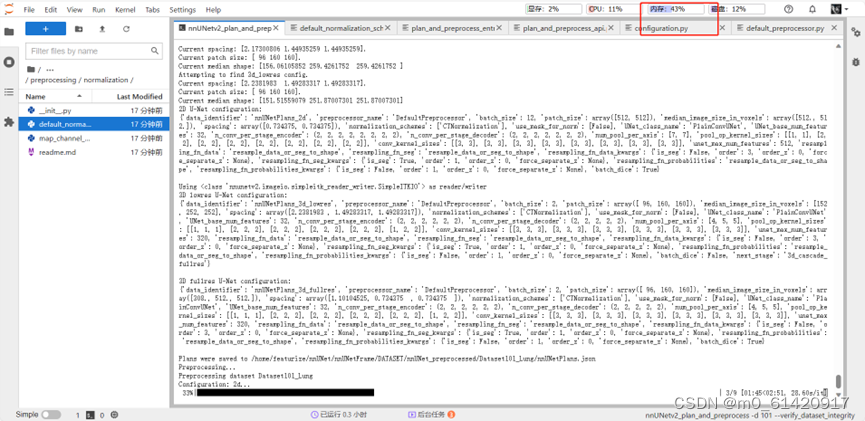
Task: Open the Run menu
Action: [99, 9]
